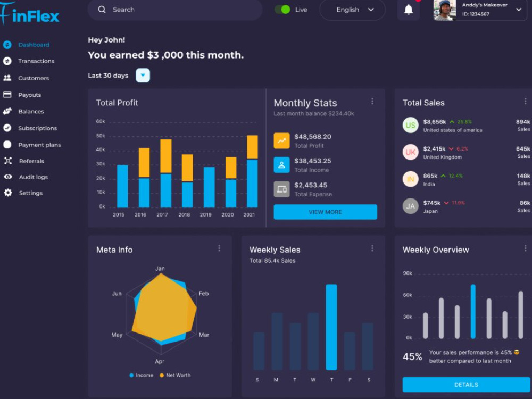Click the search magnifier icon

coord(102,10)
